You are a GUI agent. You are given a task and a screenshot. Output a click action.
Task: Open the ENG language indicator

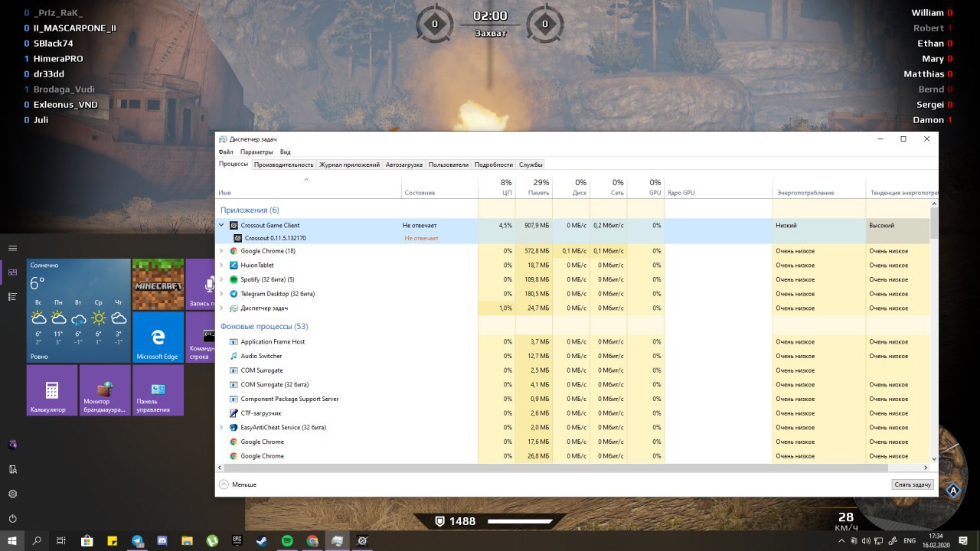pyautogui.click(x=910, y=540)
